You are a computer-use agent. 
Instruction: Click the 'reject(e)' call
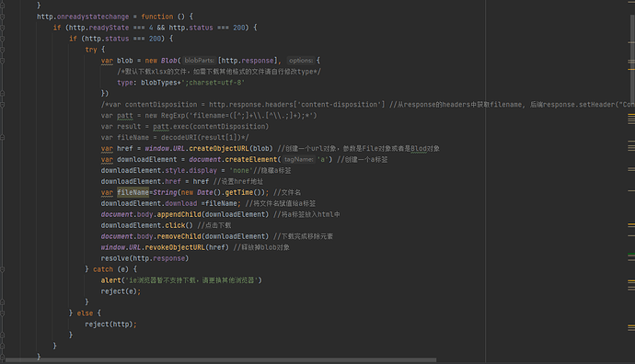coord(119,291)
